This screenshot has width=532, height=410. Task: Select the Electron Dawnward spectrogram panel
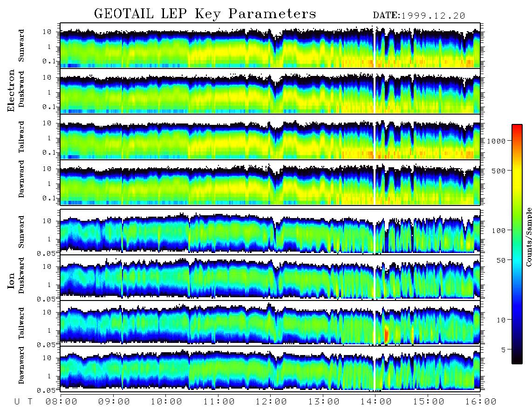[x=270, y=183]
